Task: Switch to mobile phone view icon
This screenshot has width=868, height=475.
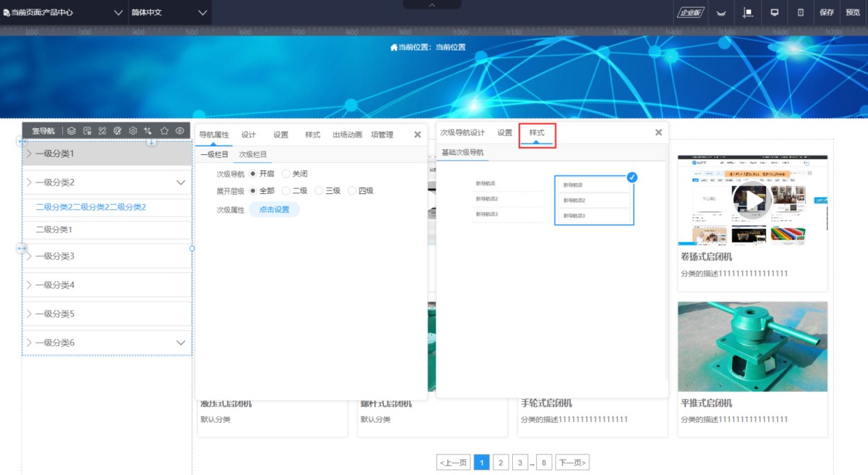Action: coord(800,12)
